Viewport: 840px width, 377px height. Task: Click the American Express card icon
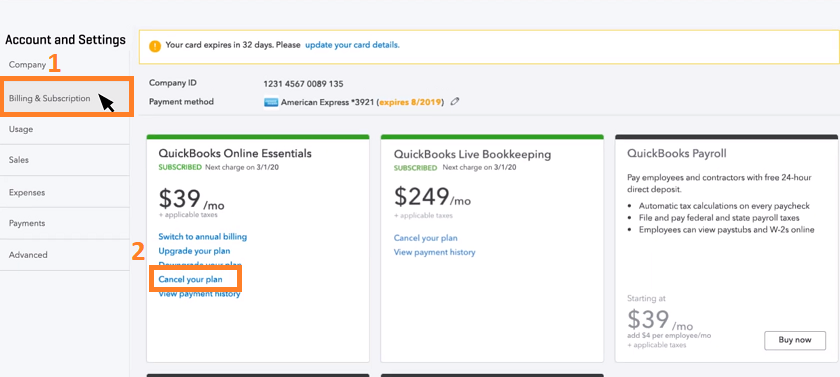coord(271,102)
